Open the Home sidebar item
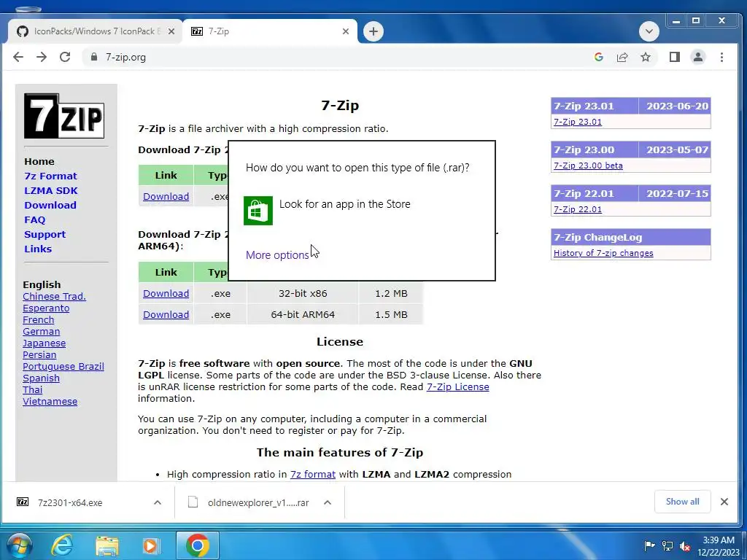This screenshot has width=747, height=560. coord(39,161)
